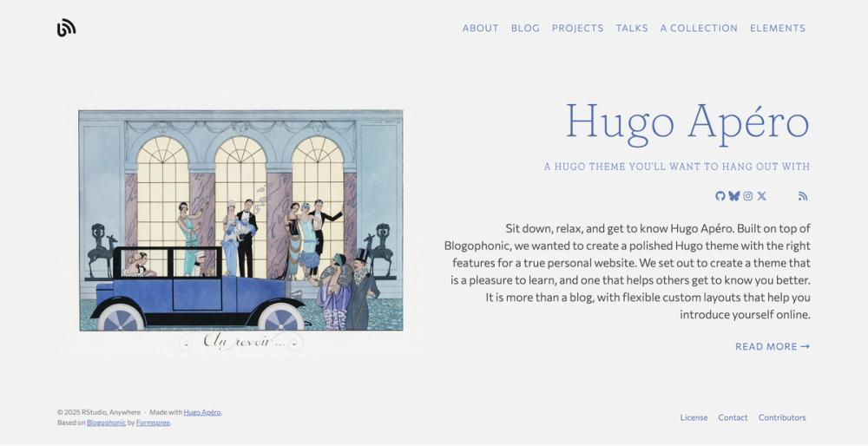Viewport: 868px width, 446px height.
Task: Open the Formspree footer link
Action: tap(153, 423)
